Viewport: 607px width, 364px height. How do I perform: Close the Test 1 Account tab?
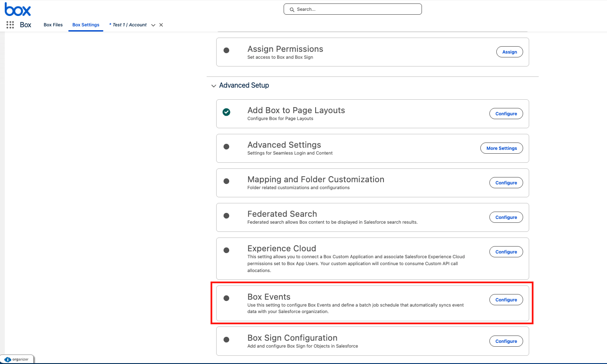click(161, 25)
